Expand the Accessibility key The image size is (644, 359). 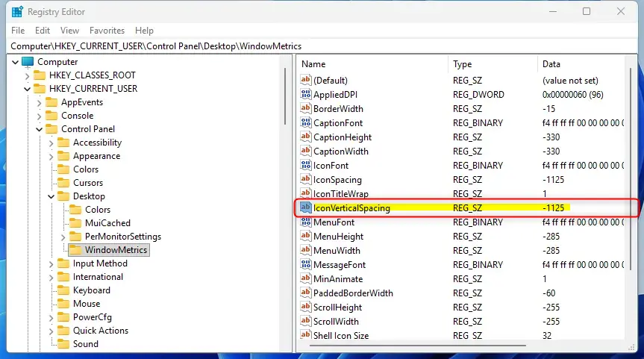[51, 143]
